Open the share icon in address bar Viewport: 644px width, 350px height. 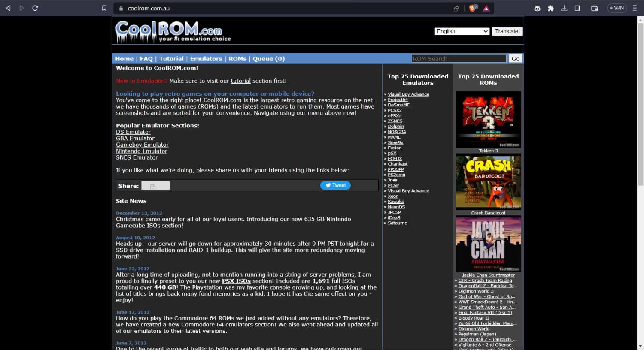[x=456, y=8]
